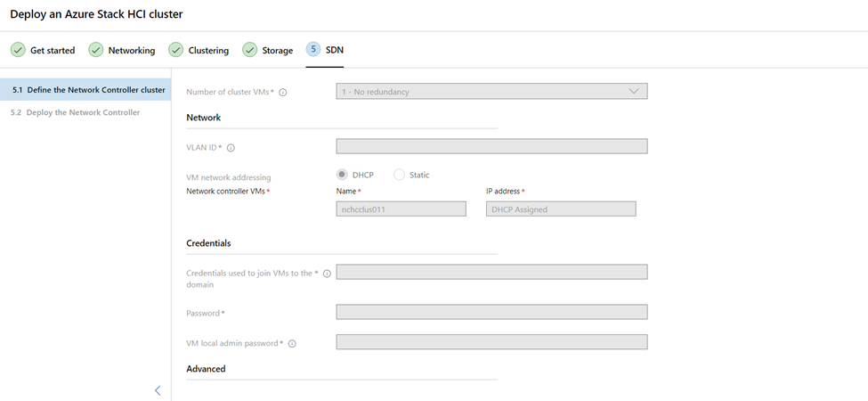Collapse the sidebar with the left chevron
Viewport: 868px width, 401px height.
click(x=158, y=390)
